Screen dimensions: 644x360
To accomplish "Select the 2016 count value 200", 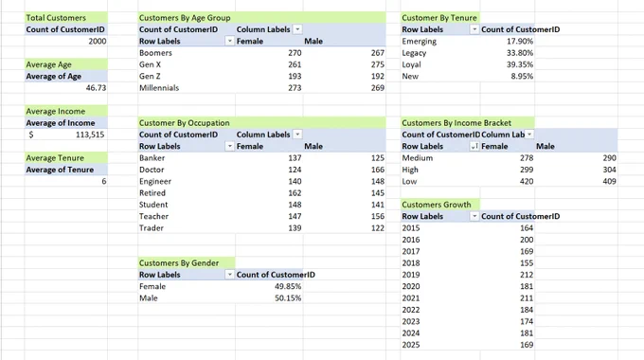I will point(508,240).
